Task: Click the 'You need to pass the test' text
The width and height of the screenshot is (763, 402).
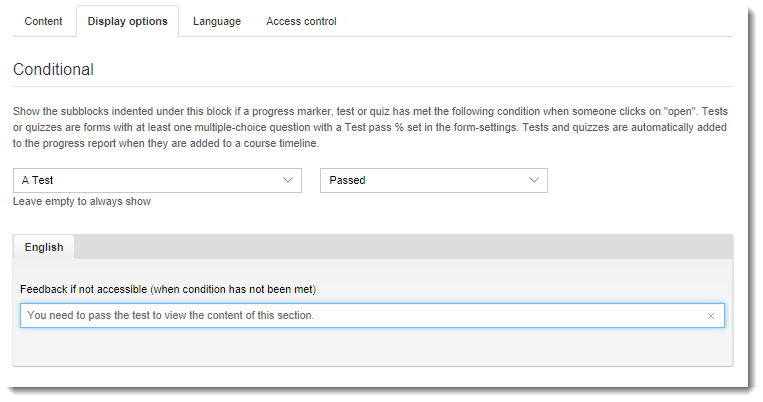Action: tap(170, 316)
